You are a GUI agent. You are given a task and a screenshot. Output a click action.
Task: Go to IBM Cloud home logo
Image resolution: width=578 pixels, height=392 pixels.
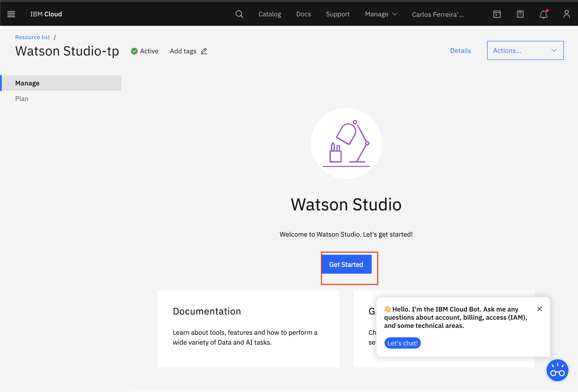[46, 14]
